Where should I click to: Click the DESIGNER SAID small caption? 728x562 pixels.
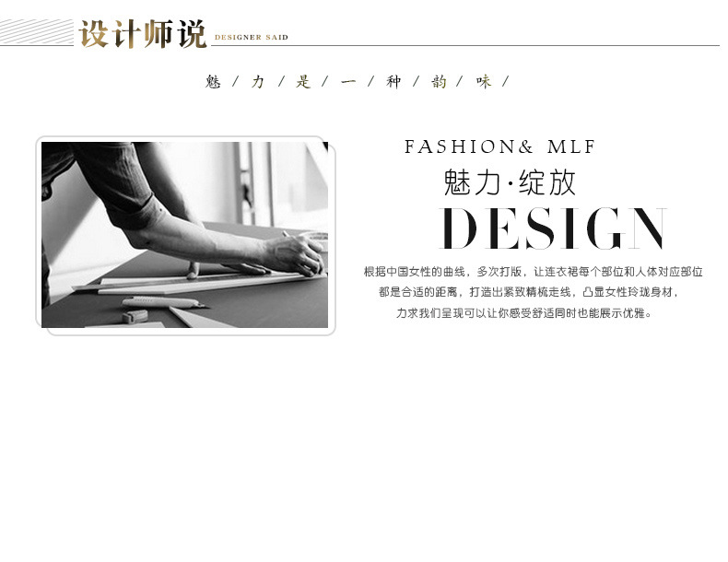pos(252,37)
